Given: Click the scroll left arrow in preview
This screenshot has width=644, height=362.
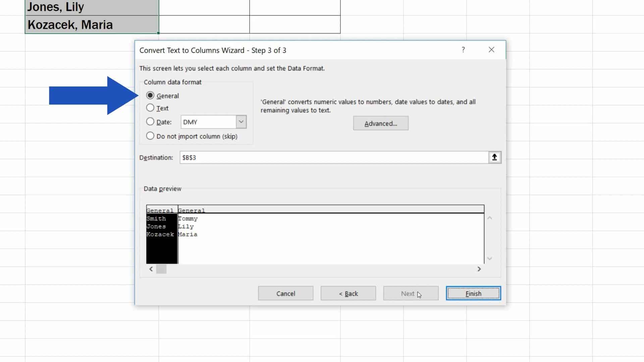Looking at the screenshot, I should pos(150,268).
